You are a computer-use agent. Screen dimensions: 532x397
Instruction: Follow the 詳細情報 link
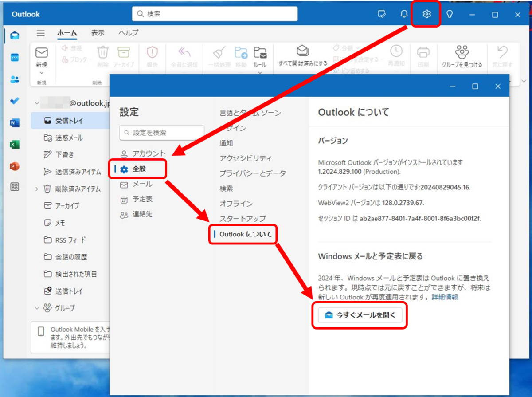click(x=445, y=297)
